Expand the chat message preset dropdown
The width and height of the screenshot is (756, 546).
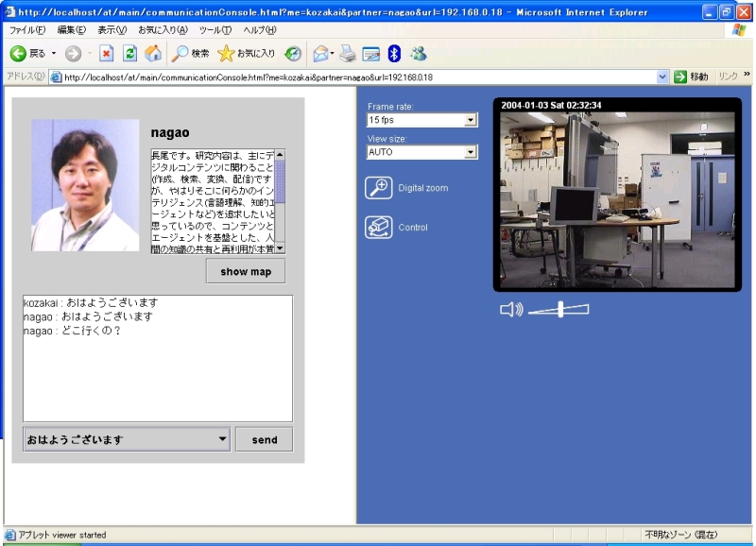pyautogui.click(x=222, y=439)
